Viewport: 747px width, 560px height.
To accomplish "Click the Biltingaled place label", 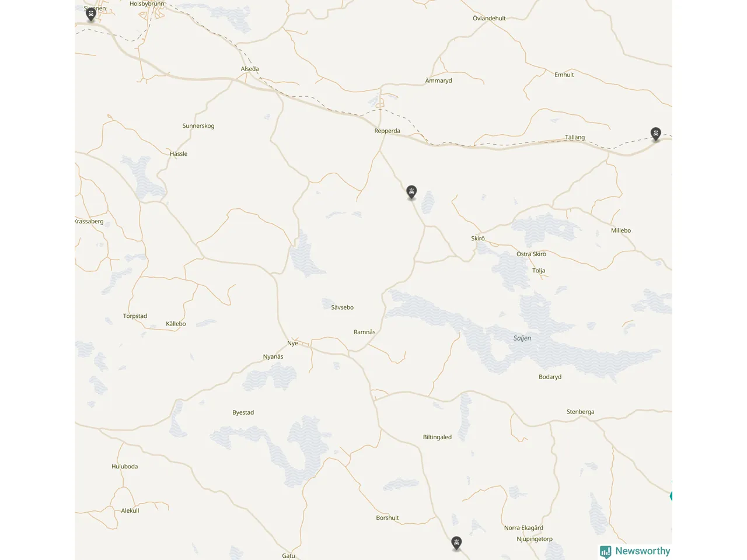I will 437,437.
